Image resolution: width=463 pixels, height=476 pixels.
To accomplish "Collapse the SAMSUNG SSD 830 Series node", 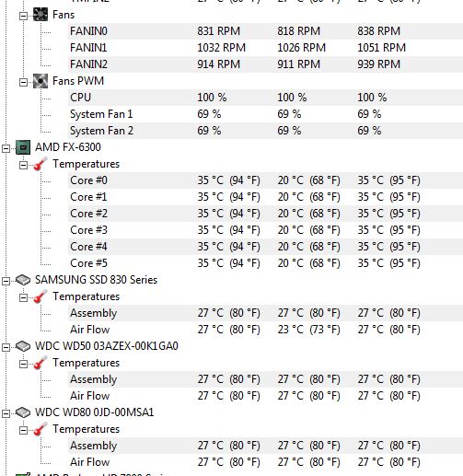I will (6, 281).
